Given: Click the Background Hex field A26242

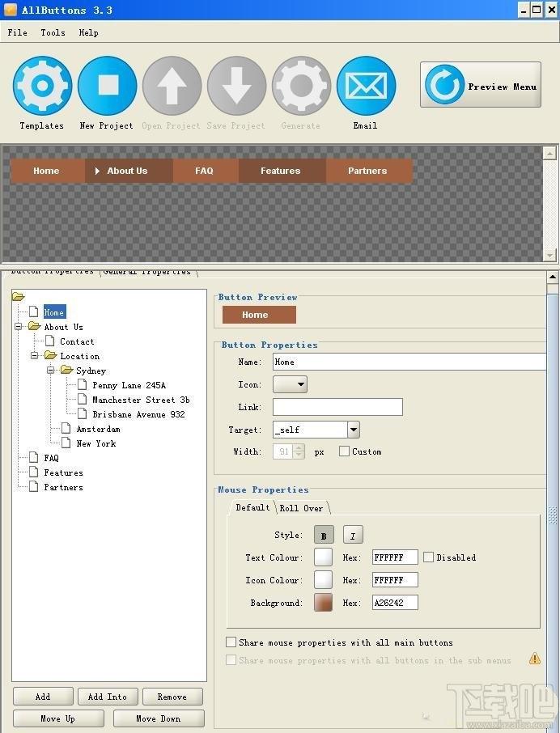Looking at the screenshot, I should (395, 603).
